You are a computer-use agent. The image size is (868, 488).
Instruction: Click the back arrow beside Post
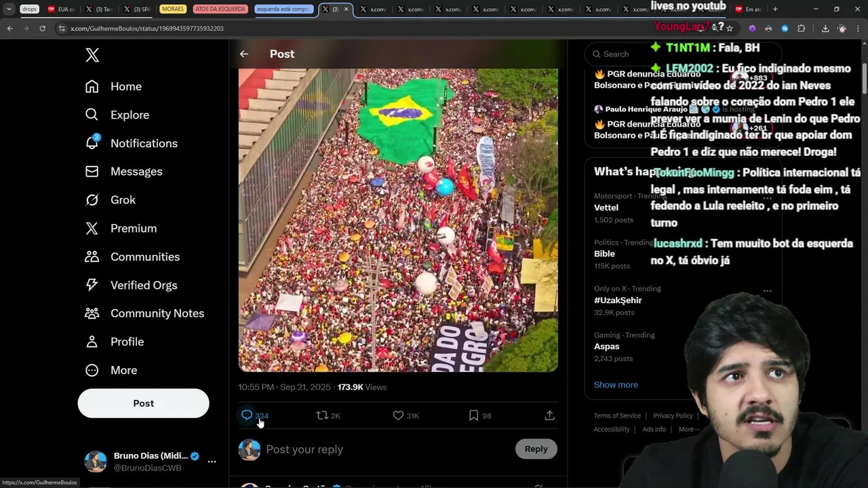click(x=244, y=54)
